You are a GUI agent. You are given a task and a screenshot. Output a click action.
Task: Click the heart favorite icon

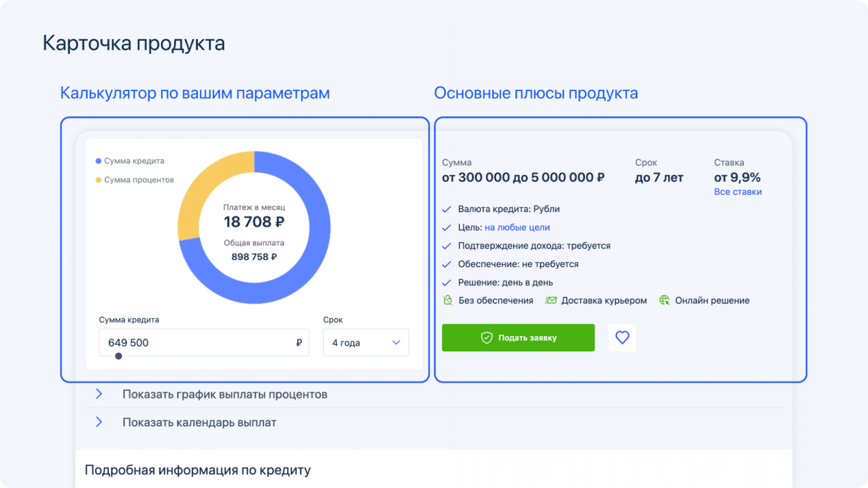click(x=622, y=338)
